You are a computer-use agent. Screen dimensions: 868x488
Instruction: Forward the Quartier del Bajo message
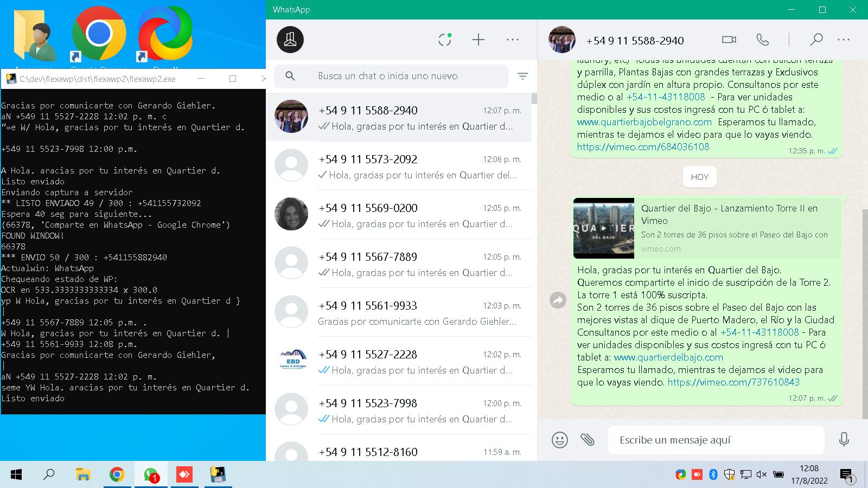(x=558, y=300)
